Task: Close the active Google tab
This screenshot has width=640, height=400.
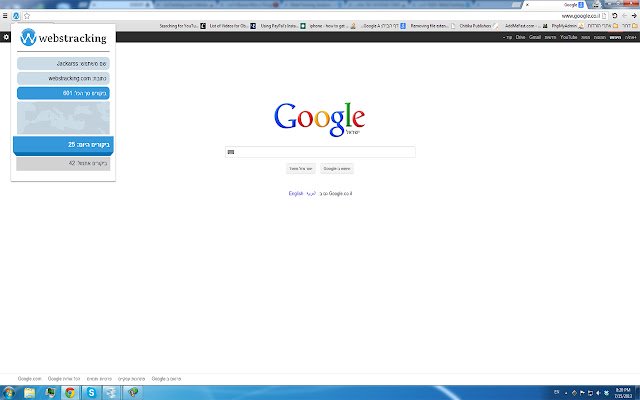Action: pos(527,5)
